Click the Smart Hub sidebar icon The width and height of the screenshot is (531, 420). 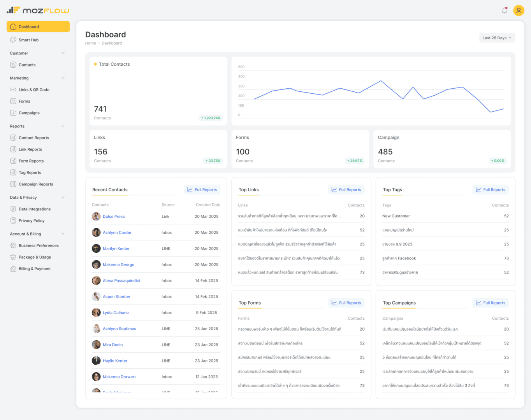[13, 40]
